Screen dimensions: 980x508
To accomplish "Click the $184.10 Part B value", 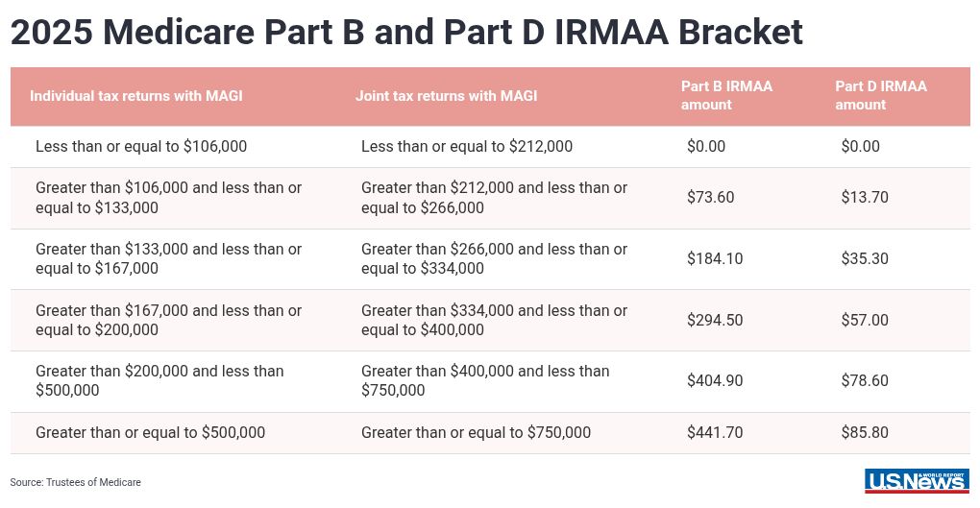I will click(715, 259).
